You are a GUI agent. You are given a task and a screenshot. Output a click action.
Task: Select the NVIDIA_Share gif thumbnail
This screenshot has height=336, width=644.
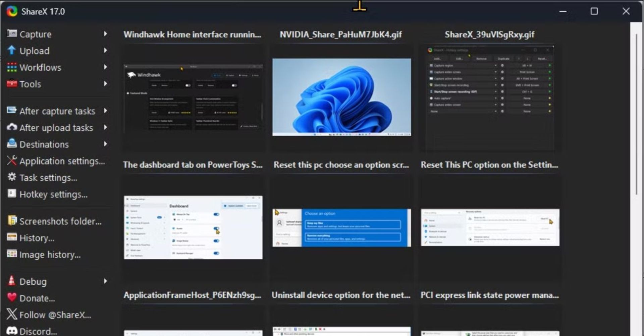(341, 97)
